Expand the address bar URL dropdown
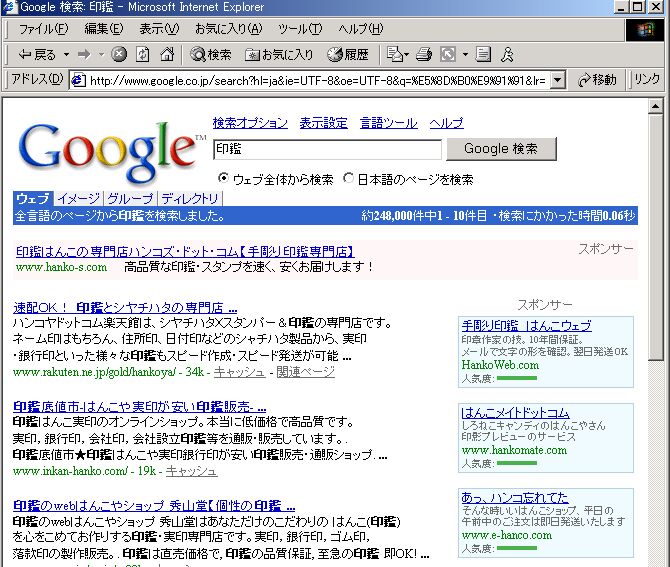 click(x=557, y=80)
